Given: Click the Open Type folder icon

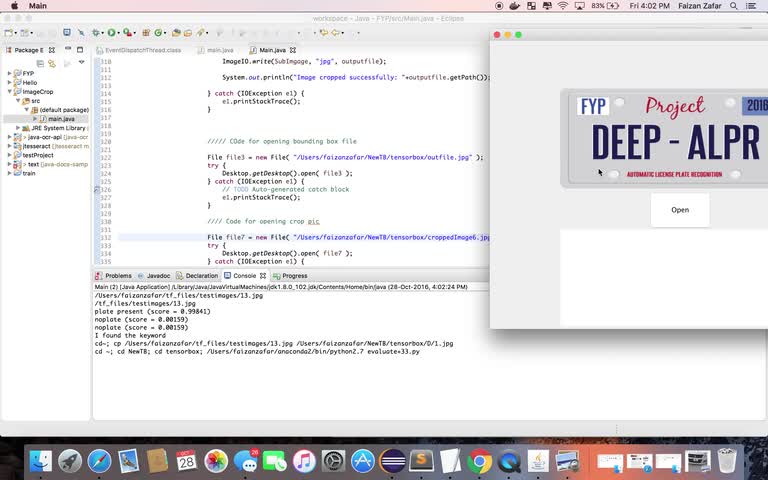Looking at the screenshot, I should (x=176, y=33).
